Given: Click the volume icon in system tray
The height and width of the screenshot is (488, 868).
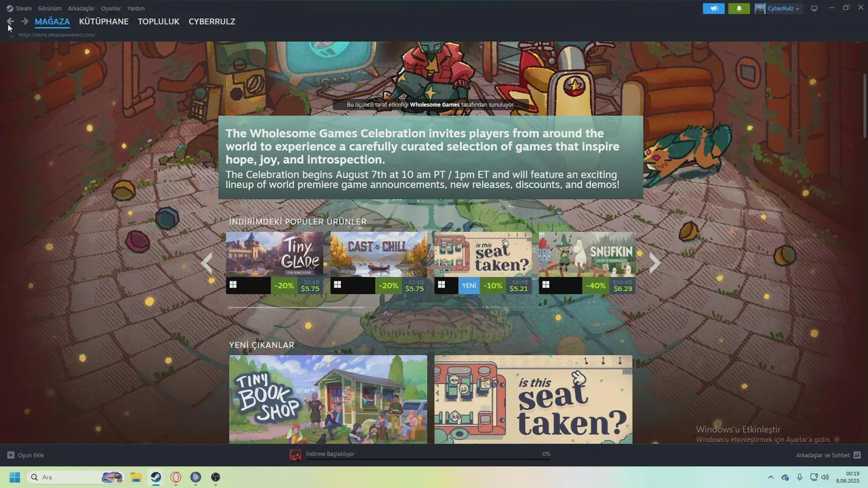Looking at the screenshot, I should click(x=825, y=477).
